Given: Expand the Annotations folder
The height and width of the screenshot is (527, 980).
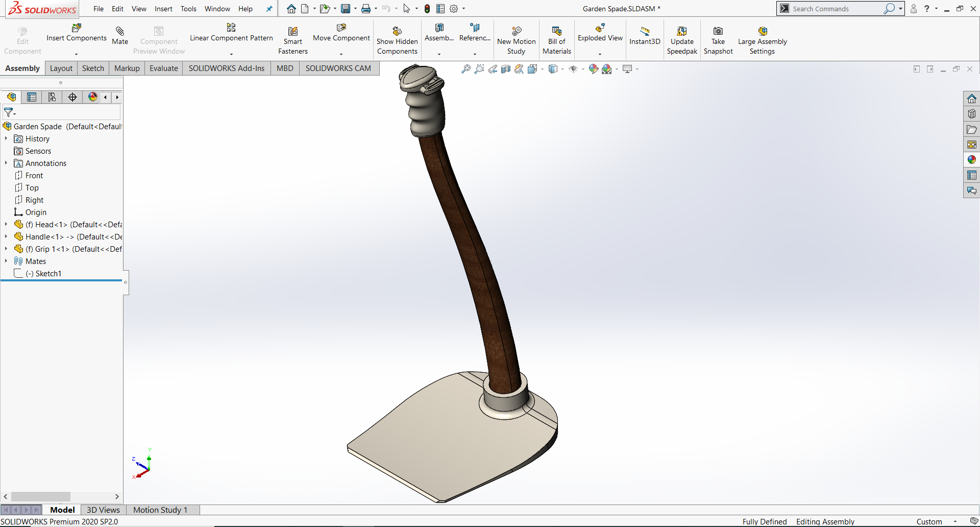Looking at the screenshot, I should tap(6, 163).
